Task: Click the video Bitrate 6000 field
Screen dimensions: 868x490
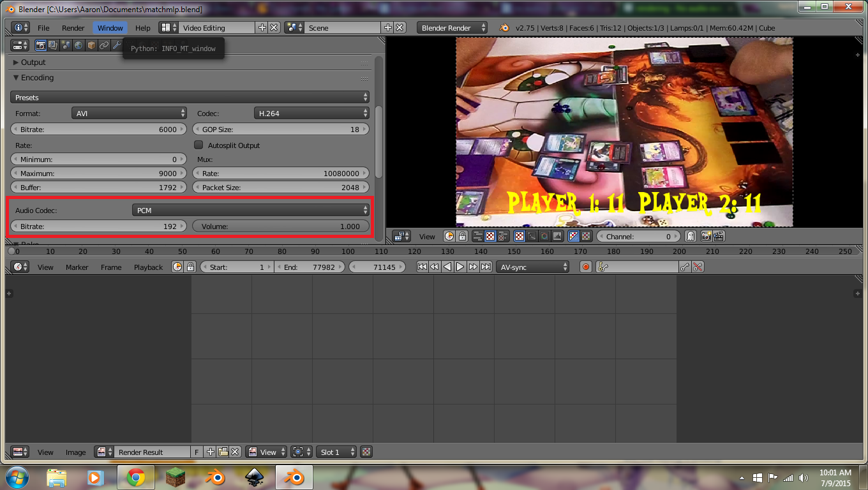Action: (x=99, y=129)
